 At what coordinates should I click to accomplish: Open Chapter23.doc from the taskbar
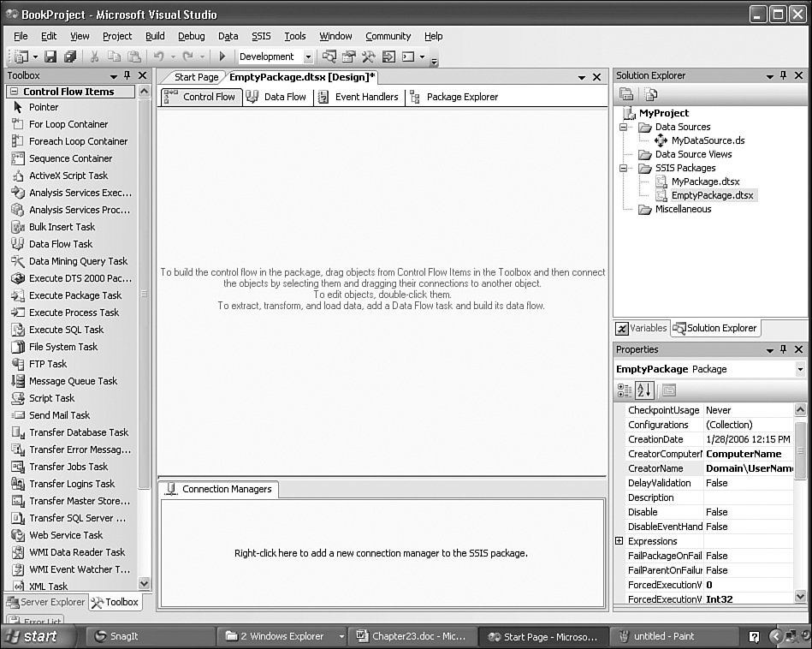(412, 636)
